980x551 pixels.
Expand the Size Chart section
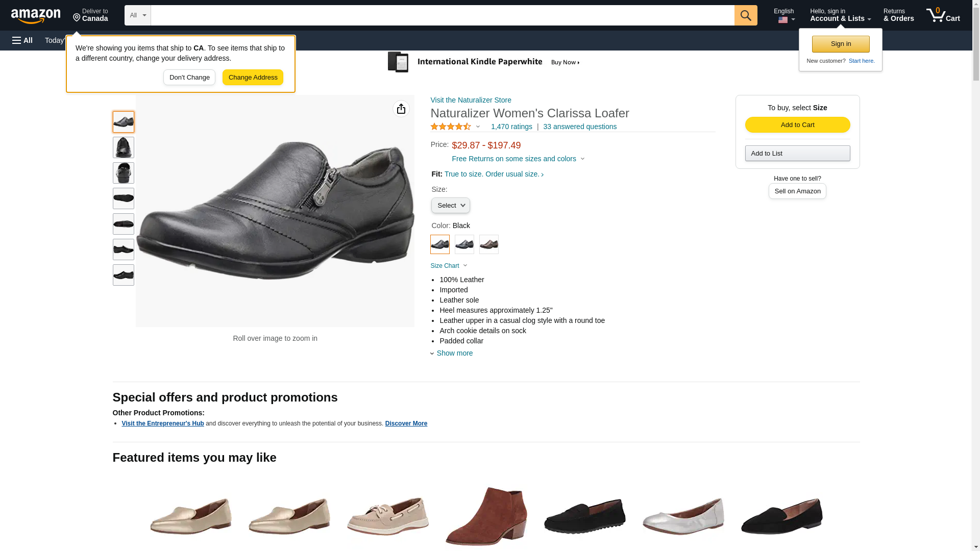pos(449,266)
